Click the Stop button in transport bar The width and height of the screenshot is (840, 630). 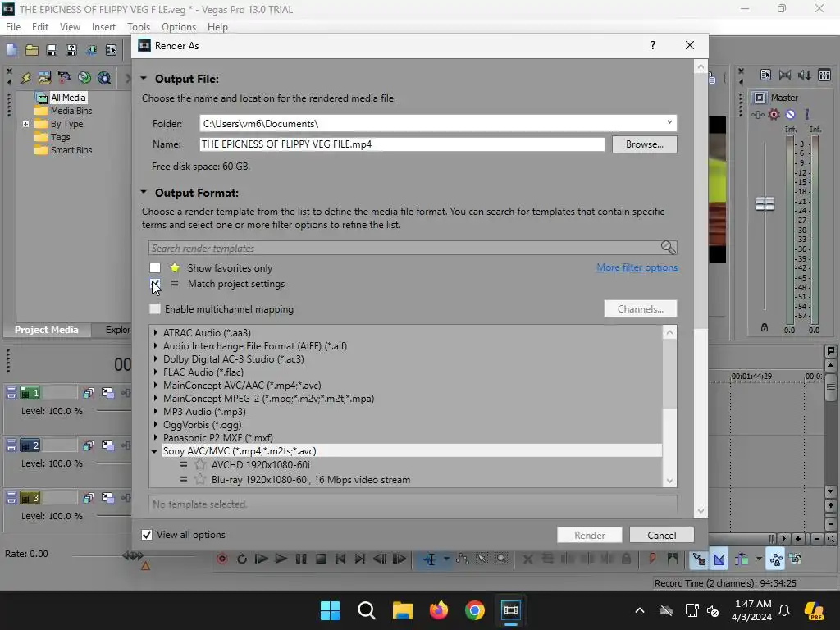pos(321,559)
